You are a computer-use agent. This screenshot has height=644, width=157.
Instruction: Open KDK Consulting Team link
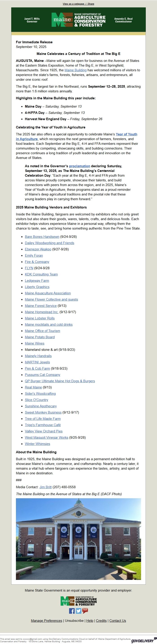(x=41, y=274)
